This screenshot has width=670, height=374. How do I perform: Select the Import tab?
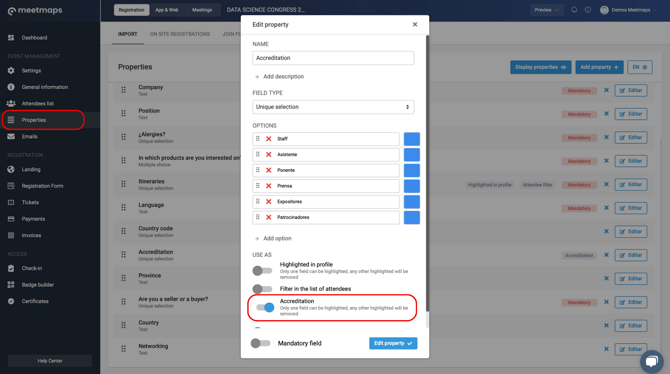click(x=127, y=34)
